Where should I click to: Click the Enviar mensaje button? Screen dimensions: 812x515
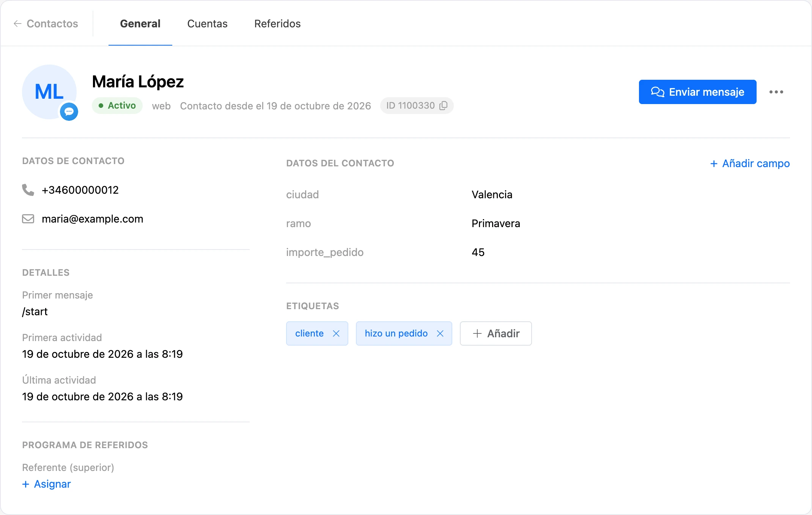[x=697, y=92]
